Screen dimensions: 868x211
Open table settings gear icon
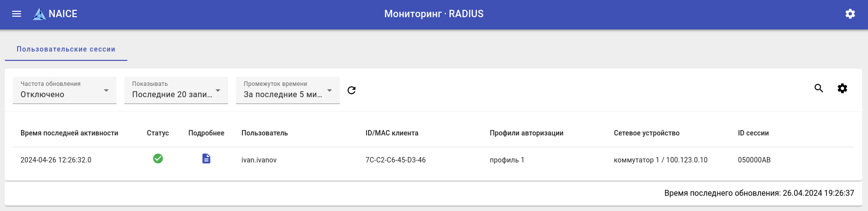[x=842, y=88]
